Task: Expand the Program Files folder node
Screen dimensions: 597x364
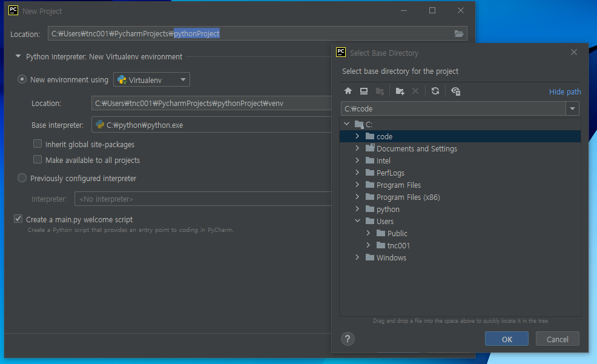Action: [357, 185]
